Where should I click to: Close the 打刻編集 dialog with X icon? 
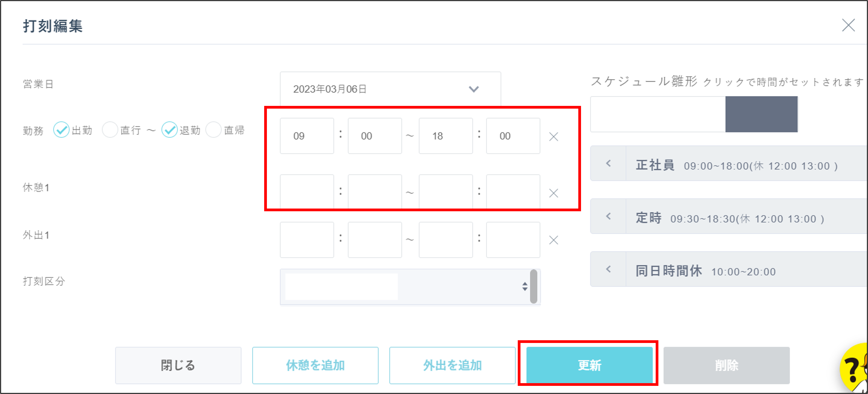(848, 25)
